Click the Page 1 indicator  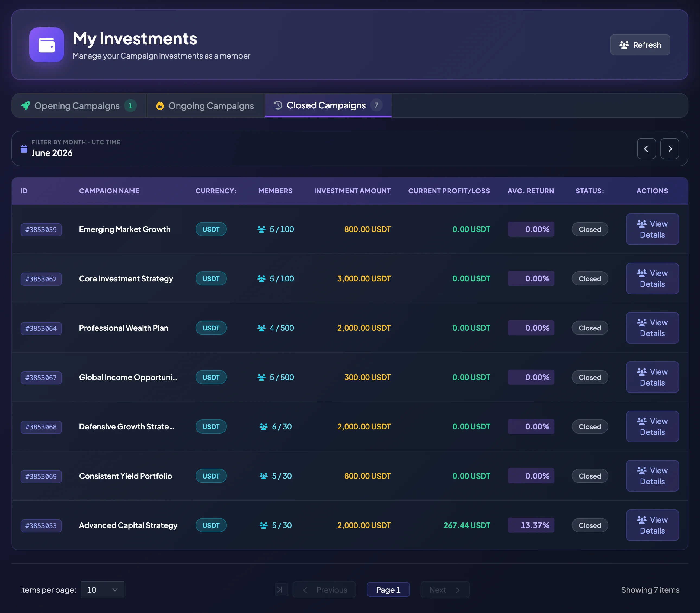pos(388,589)
